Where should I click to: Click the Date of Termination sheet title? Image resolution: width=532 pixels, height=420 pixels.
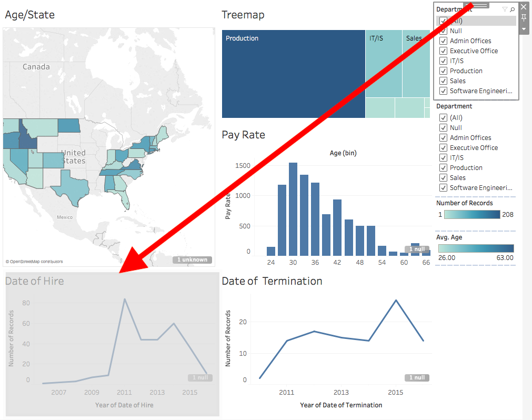272,281
